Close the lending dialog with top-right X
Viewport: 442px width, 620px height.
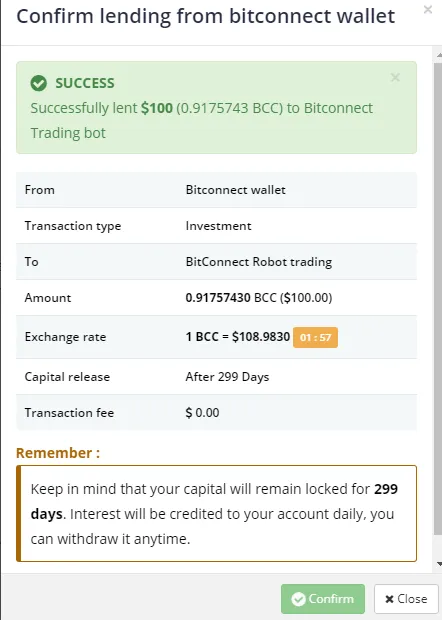tap(428, 9)
